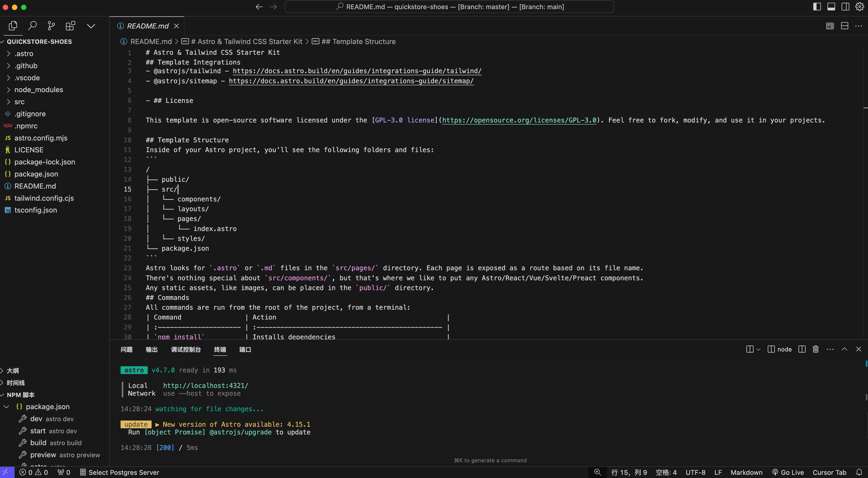Expand the .astro folder

click(23, 54)
